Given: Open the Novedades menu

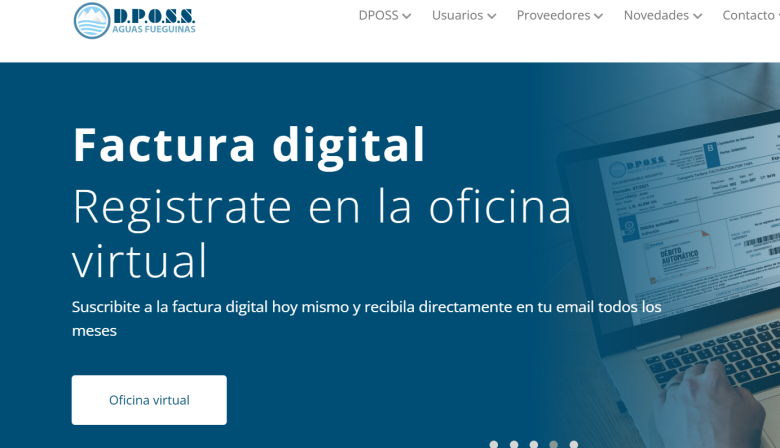Looking at the screenshot, I should 656,15.
